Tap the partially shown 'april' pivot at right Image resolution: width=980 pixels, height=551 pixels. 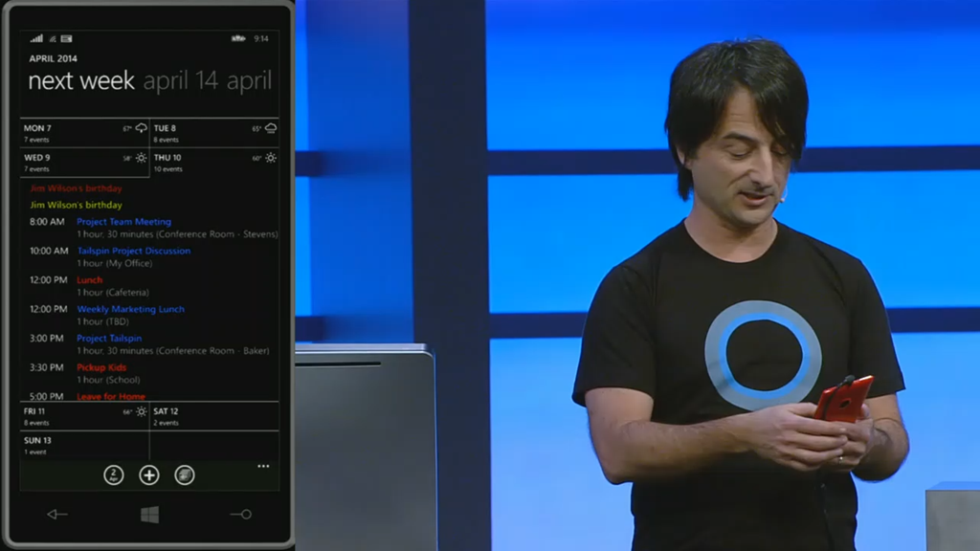250,80
